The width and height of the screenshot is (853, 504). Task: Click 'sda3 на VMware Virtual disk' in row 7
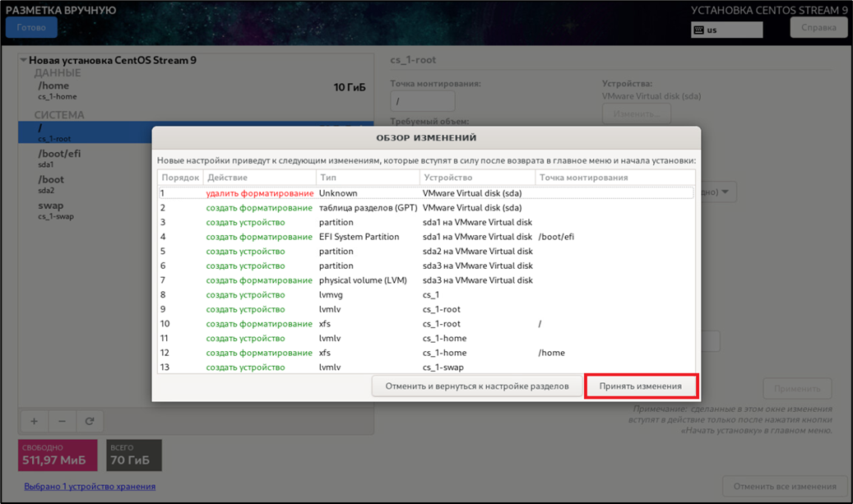point(478,280)
